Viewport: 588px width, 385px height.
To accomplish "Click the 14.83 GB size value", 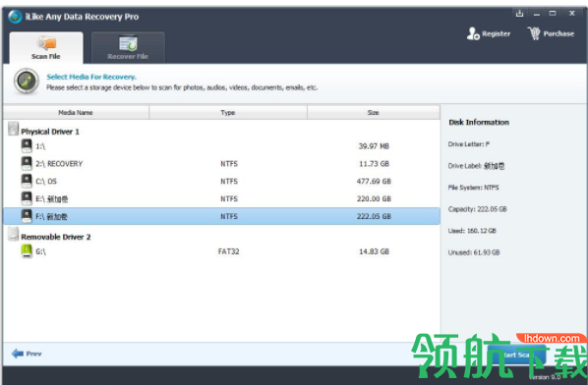I will click(374, 251).
